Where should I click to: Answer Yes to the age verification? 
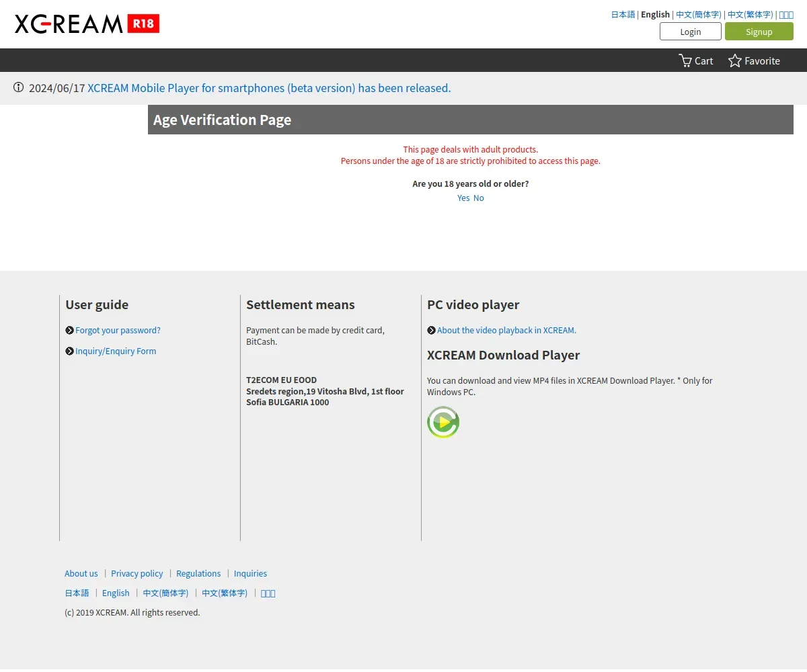[463, 198]
